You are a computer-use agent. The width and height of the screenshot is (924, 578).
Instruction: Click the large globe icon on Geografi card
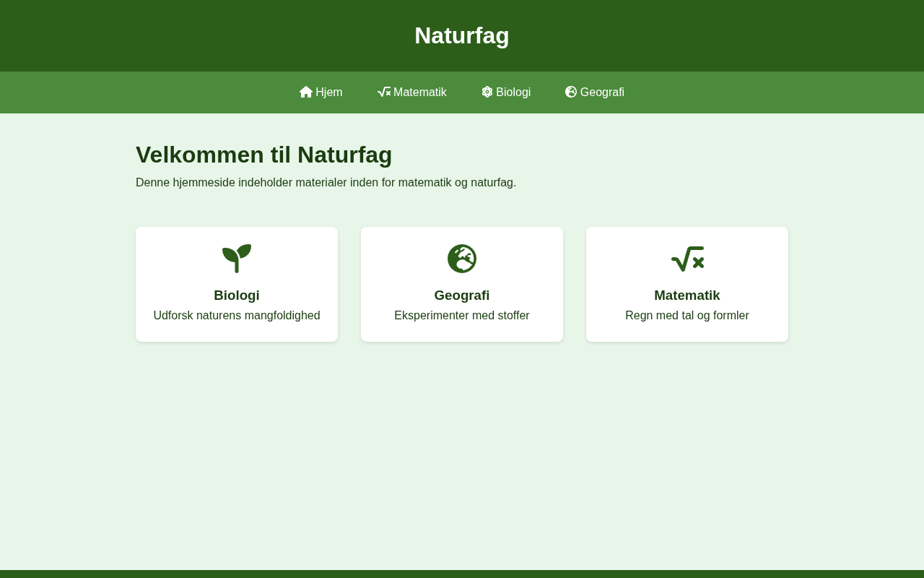462,259
